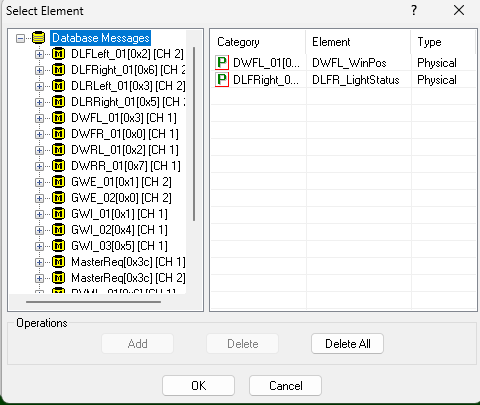Viewport: 480px width, 405px height.
Task: Click the GWI_01 message icon
Action: click(59, 214)
